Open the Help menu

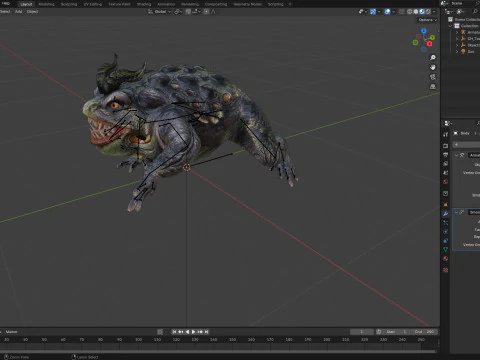pyautogui.click(x=6, y=4)
